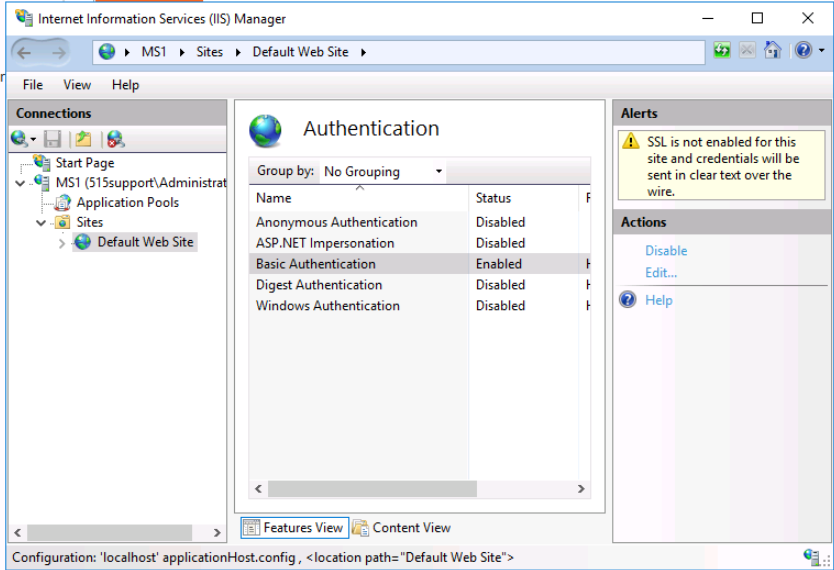Click the Enabled status of Basic Authentication
This screenshot has height=570, width=834.
(x=498, y=264)
